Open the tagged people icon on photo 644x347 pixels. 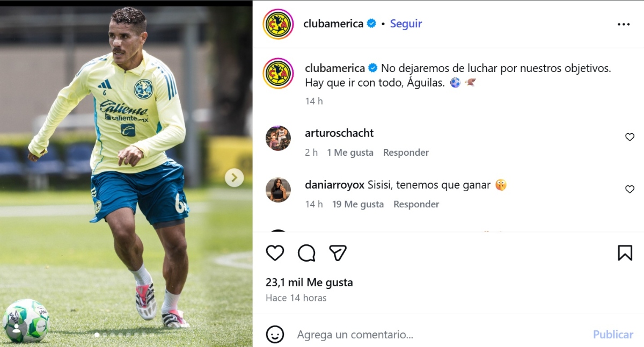pyautogui.click(x=16, y=328)
